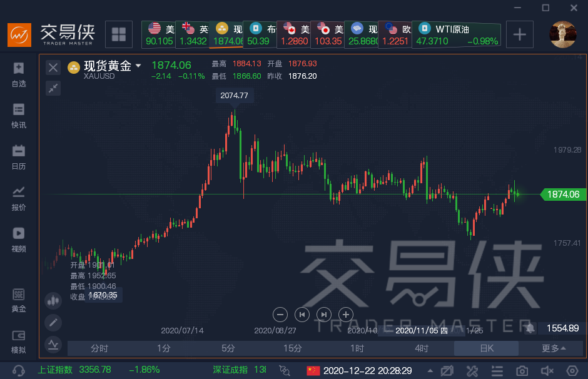Select the 50.39 Brent oil ticker tab

click(260, 34)
